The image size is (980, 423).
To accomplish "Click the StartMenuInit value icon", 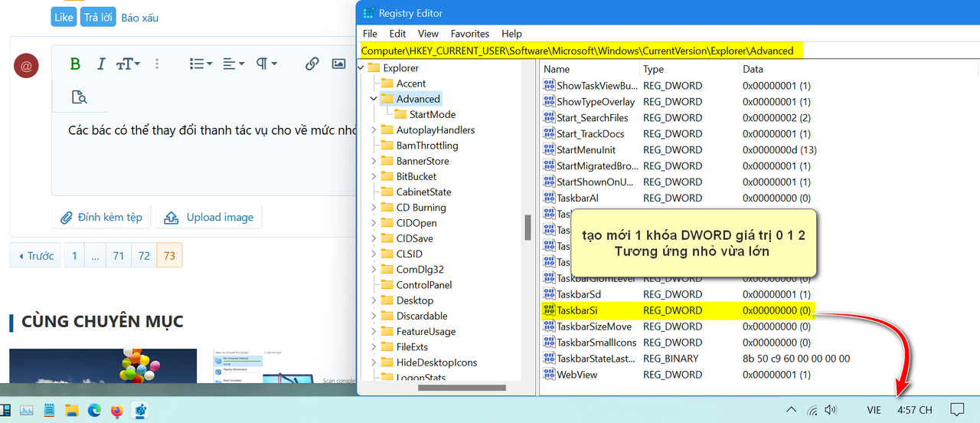I will coord(549,150).
